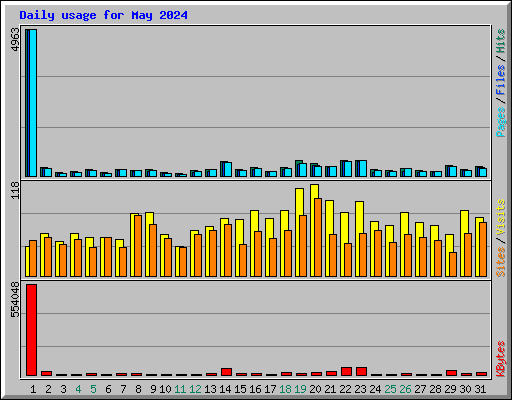Click the cyan bar for day 14

coord(228,170)
